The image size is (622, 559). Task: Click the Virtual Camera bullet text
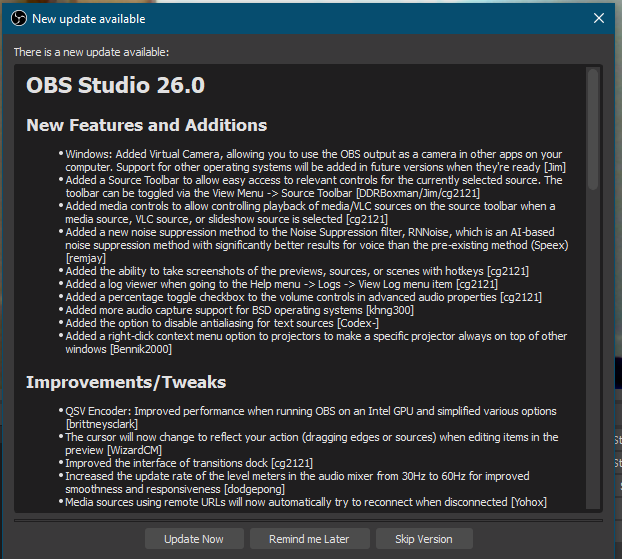click(315, 161)
